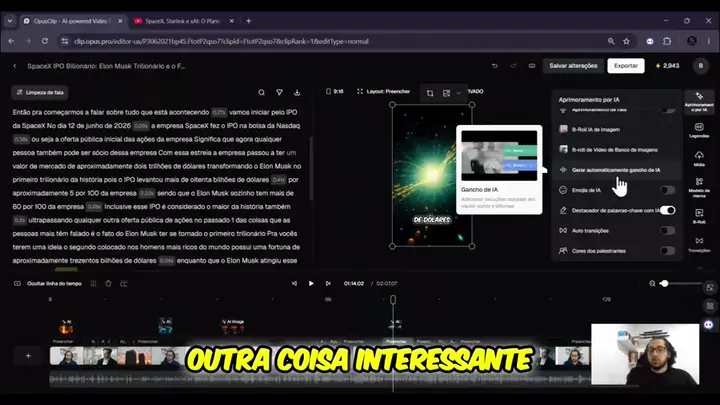The width and height of the screenshot is (720, 405).
Task: Click the keyboard shortcuts icon beside Salvar alterações
Action: click(x=532, y=66)
